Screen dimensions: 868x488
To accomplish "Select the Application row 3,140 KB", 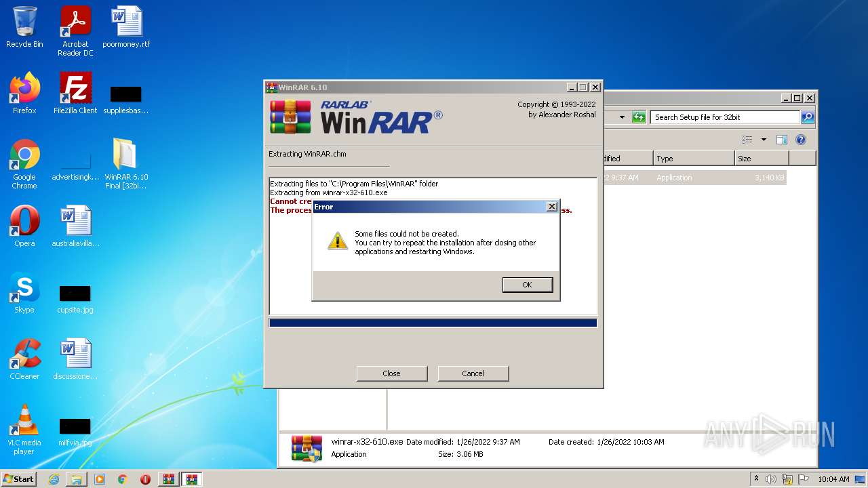I will (x=694, y=178).
